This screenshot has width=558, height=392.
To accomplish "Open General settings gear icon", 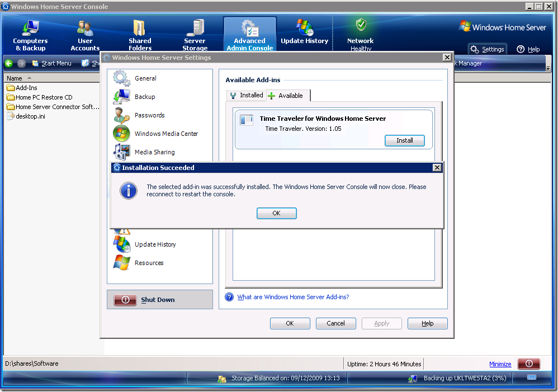I will pyautogui.click(x=121, y=78).
